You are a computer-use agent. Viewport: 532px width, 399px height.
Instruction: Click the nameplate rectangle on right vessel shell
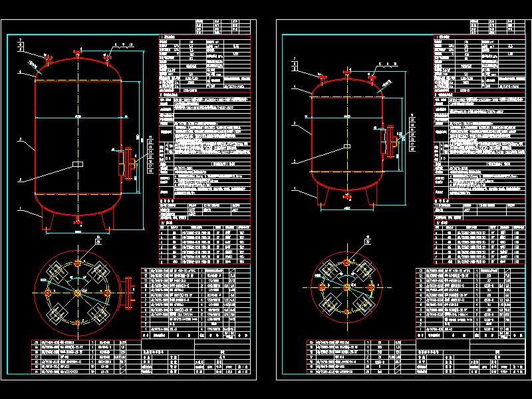coord(347,146)
